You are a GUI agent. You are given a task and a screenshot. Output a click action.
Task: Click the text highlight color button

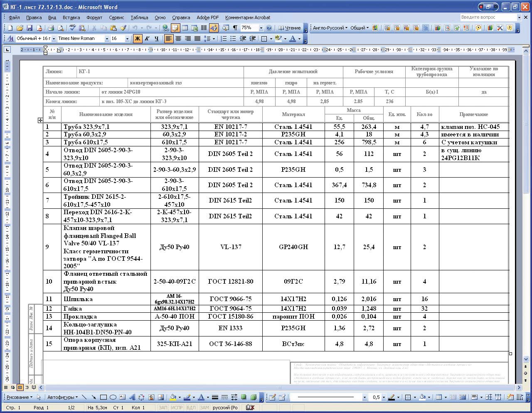tap(278, 39)
